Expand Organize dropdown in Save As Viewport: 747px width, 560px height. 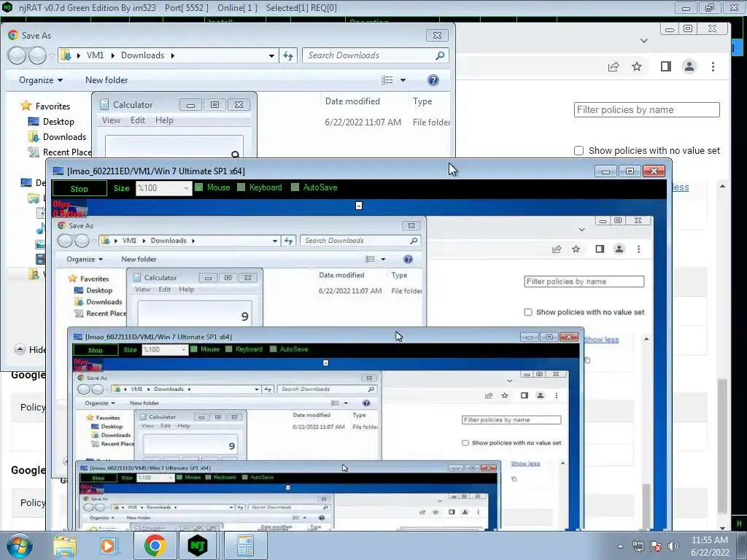click(41, 80)
